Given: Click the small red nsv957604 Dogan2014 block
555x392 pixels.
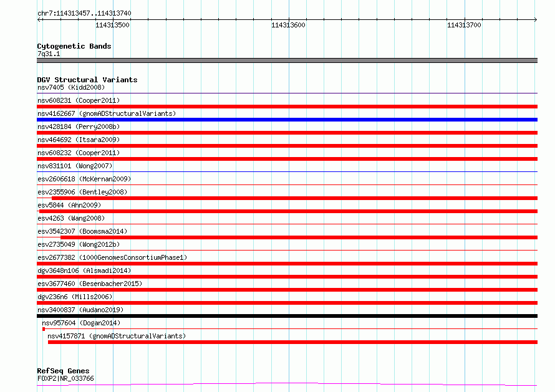Looking at the screenshot, I should pyautogui.click(x=44, y=329).
